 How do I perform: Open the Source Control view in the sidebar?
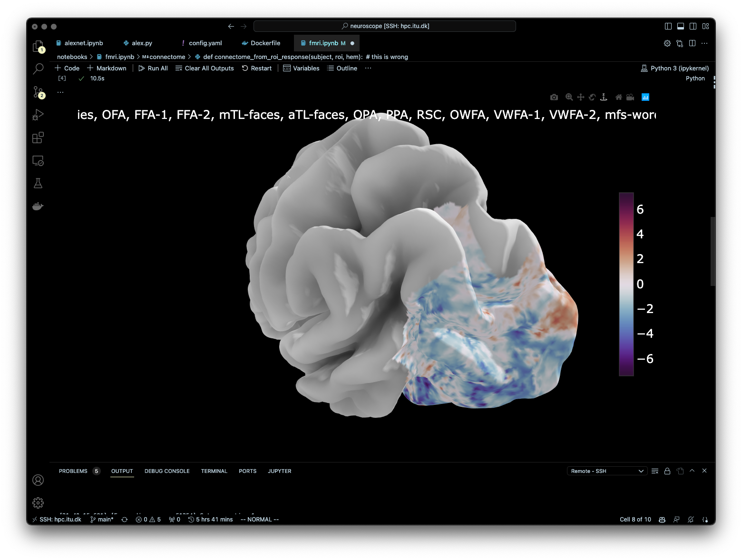(38, 92)
